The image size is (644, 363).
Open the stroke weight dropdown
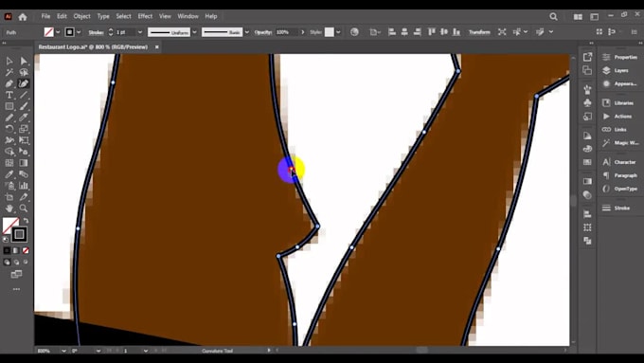coord(139,32)
